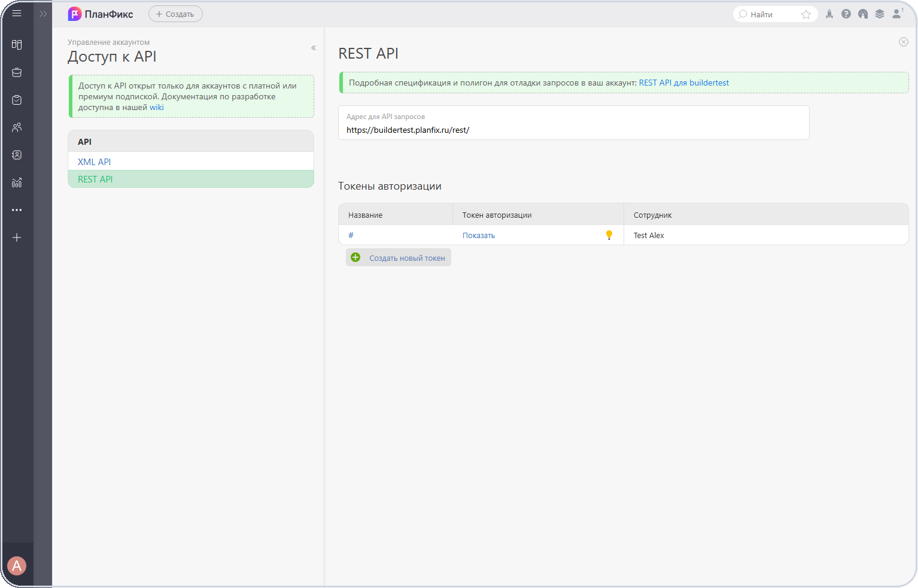Open the contacts sidebar icon
This screenshot has height=588, width=918.
pos(17,155)
